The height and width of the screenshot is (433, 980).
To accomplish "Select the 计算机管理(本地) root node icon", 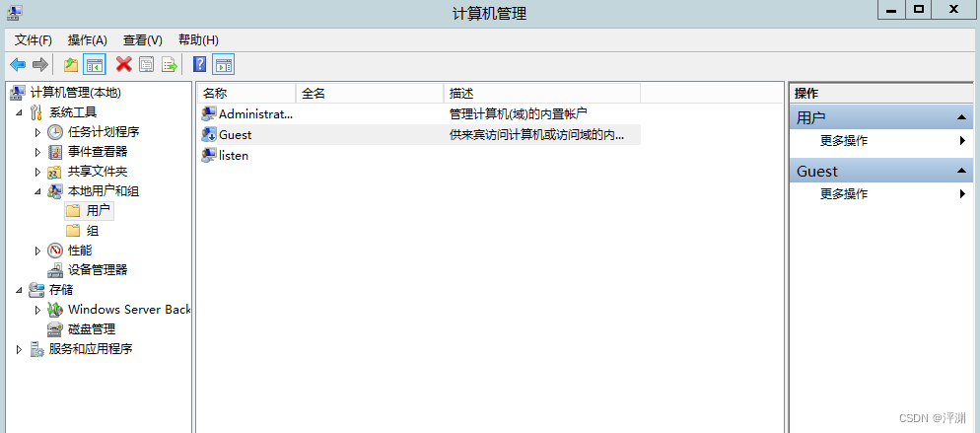I will tap(18, 93).
